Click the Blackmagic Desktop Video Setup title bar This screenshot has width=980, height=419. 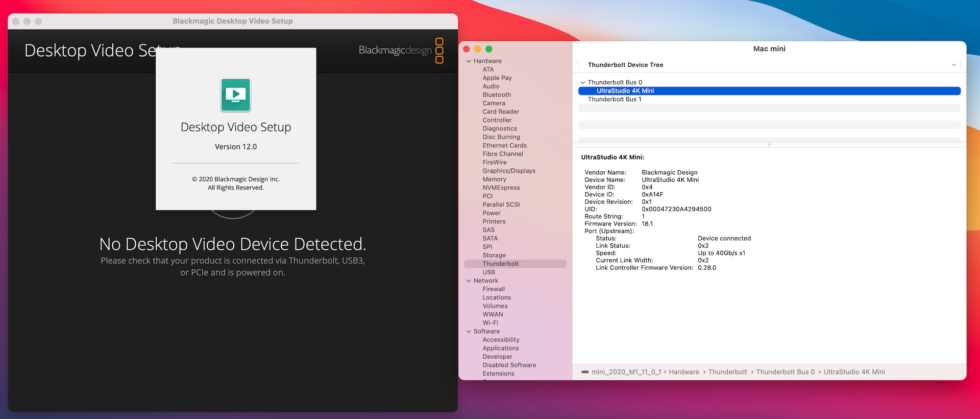point(233,21)
